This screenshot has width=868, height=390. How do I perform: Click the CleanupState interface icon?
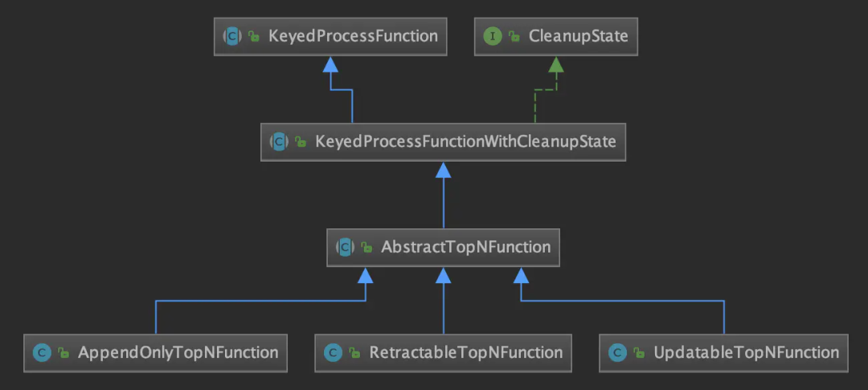[x=493, y=36]
